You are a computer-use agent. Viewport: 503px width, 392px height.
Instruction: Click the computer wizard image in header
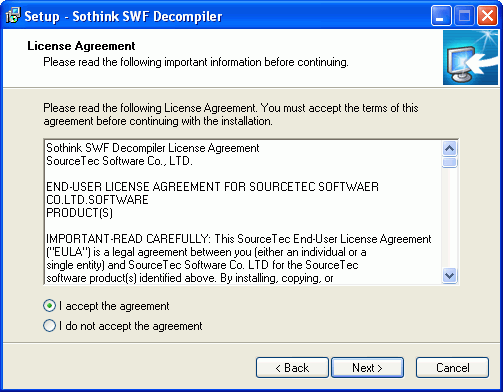(470, 57)
